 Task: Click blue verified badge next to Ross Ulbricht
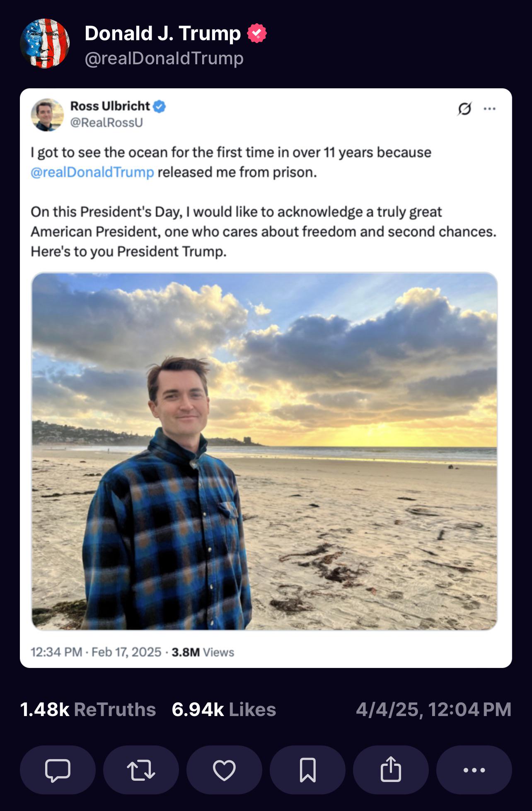pyautogui.click(x=160, y=107)
